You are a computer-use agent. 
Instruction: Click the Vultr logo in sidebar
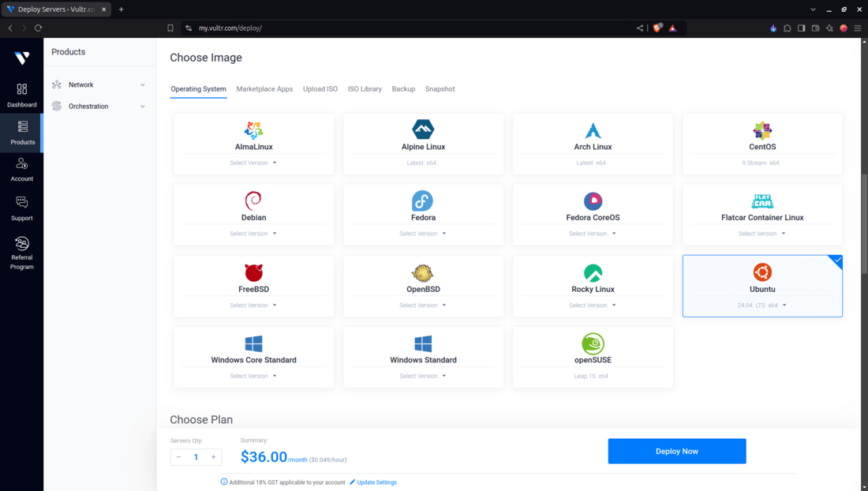pos(21,58)
